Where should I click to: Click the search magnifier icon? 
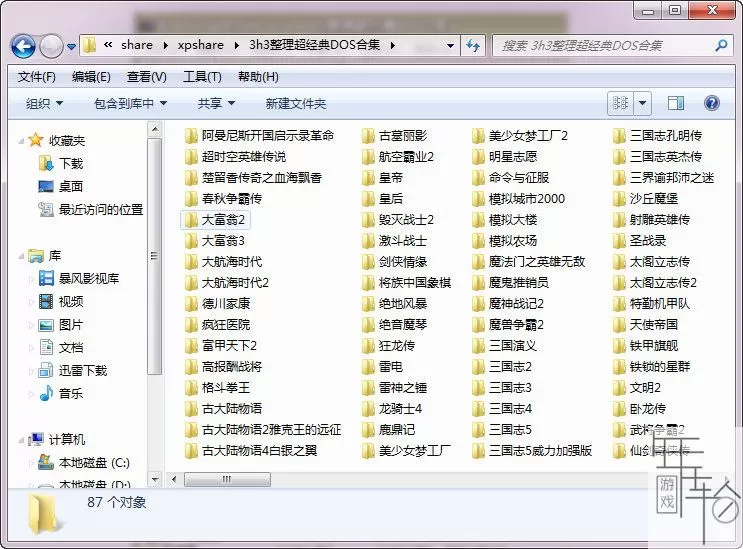coord(721,45)
